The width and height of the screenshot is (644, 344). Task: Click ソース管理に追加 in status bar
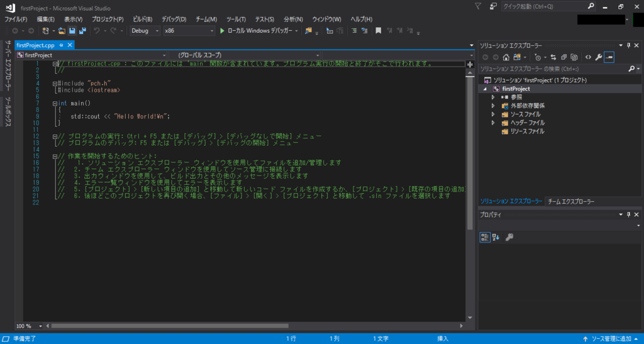pos(611,339)
